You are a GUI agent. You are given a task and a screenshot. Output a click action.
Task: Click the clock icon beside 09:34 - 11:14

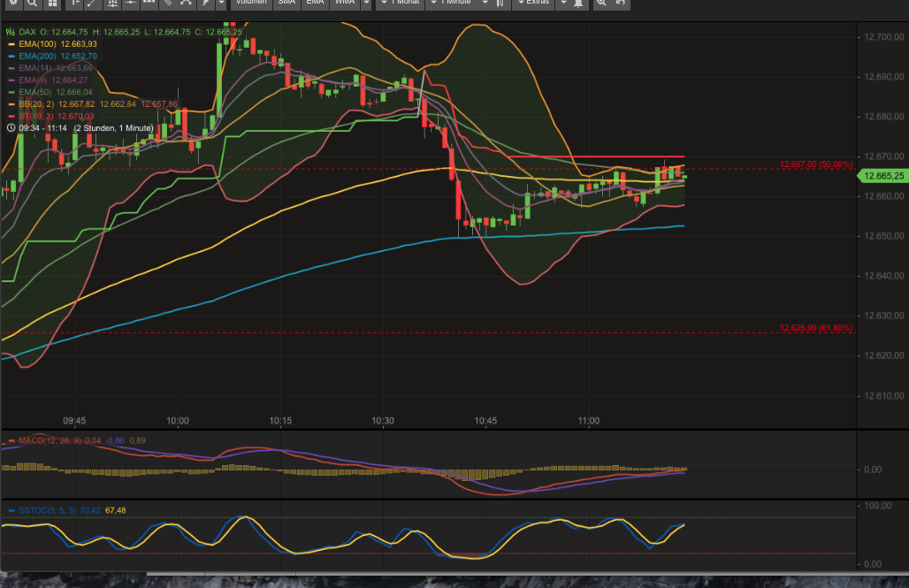point(11,128)
